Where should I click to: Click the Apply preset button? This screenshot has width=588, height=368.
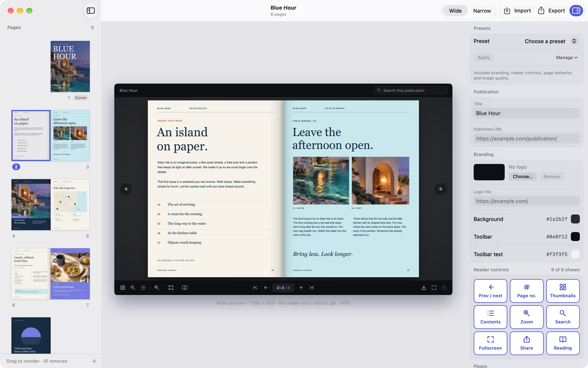(483, 57)
